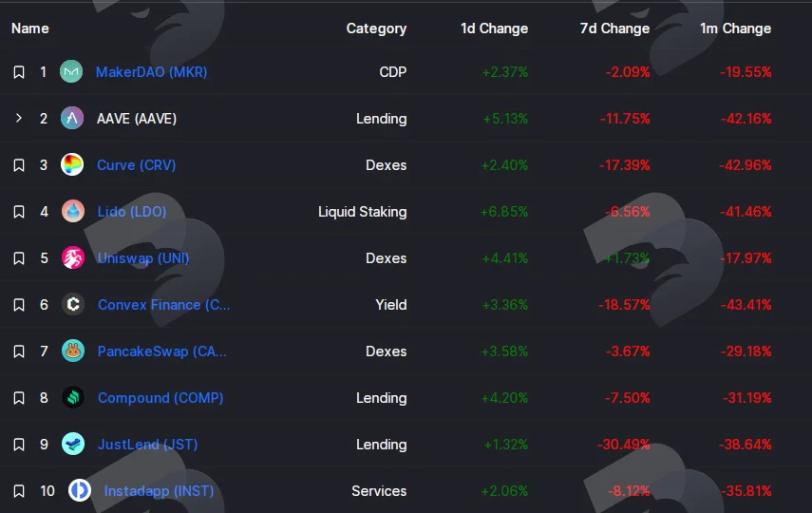
Task: Sort table by Category header
Action: coord(376,28)
